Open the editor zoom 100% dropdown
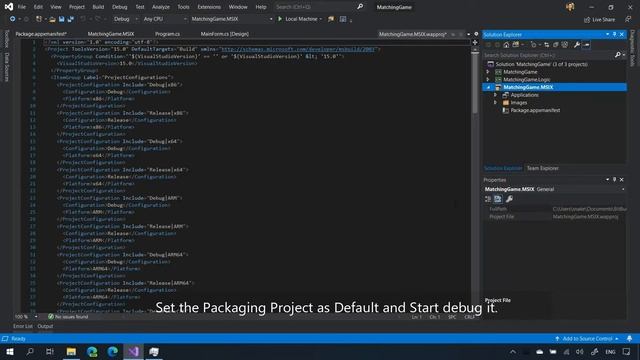Image resolution: width=640 pixels, height=360 pixels. coord(36,317)
